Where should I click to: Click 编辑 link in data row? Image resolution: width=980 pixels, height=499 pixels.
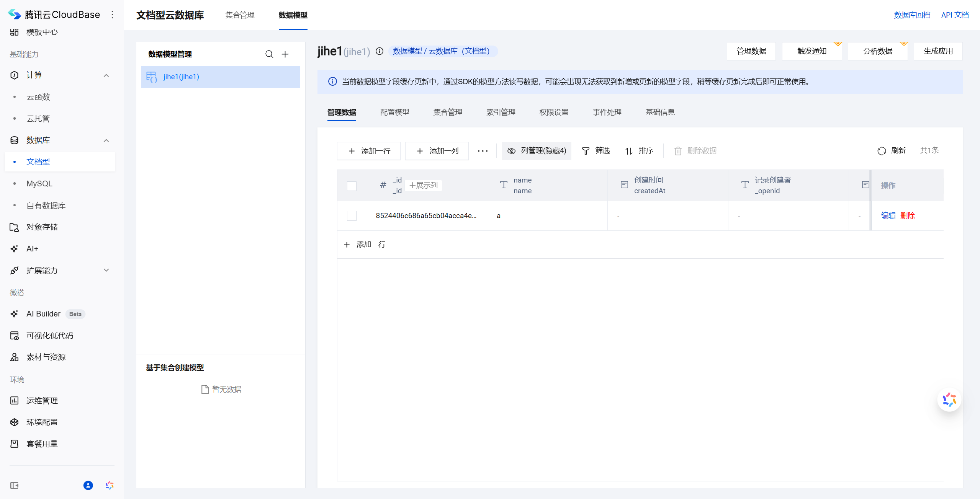[x=888, y=216]
